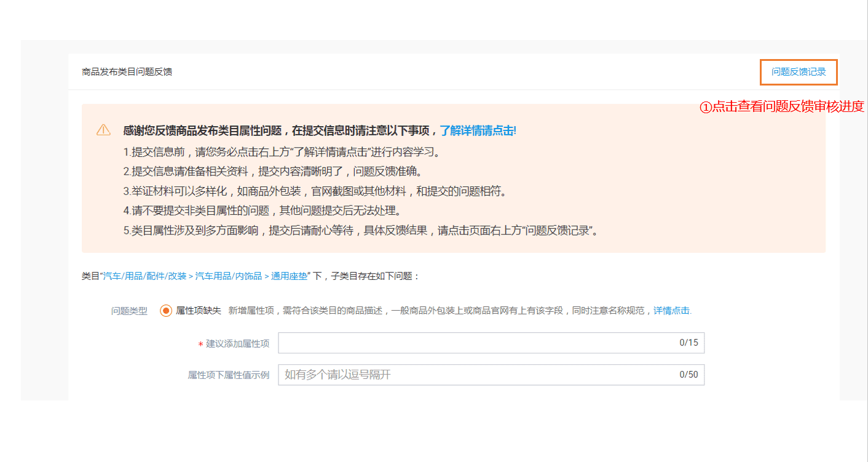
Task: Click the 详情点击 link in the problem type row
Action: [671, 311]
